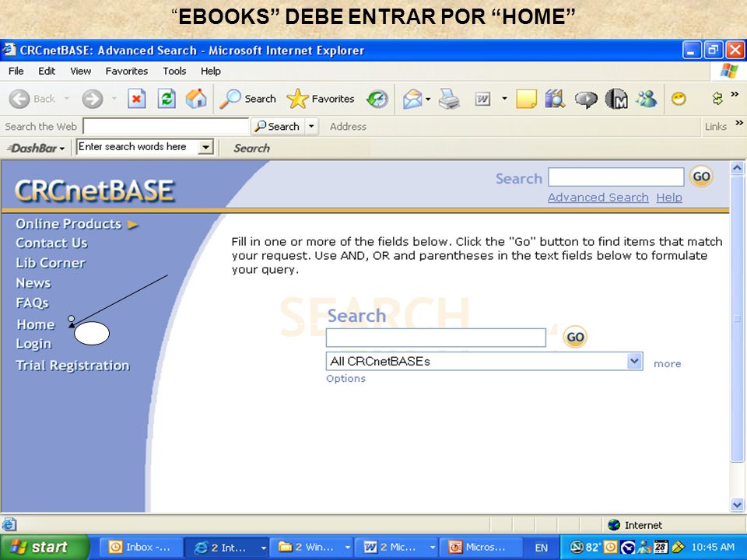Click the yellow note icon in the toolbar
Screen dimensions: 747x560
coord(526,99)
